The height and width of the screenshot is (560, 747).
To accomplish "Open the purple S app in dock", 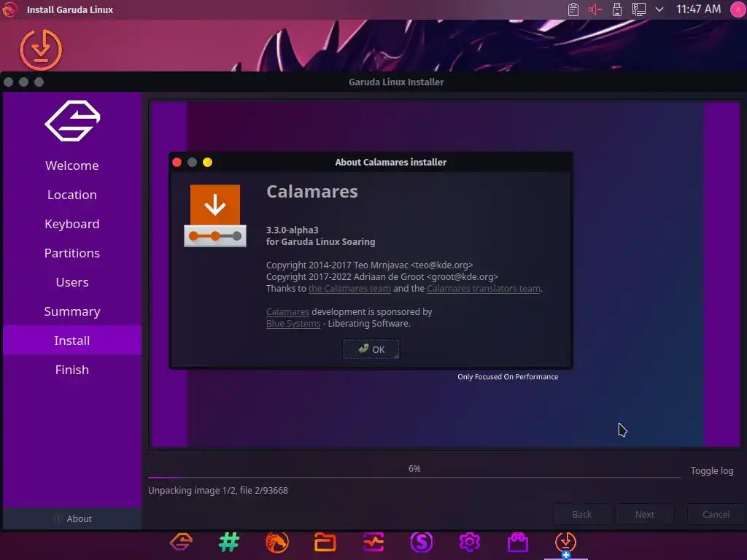I will [421, 542].
